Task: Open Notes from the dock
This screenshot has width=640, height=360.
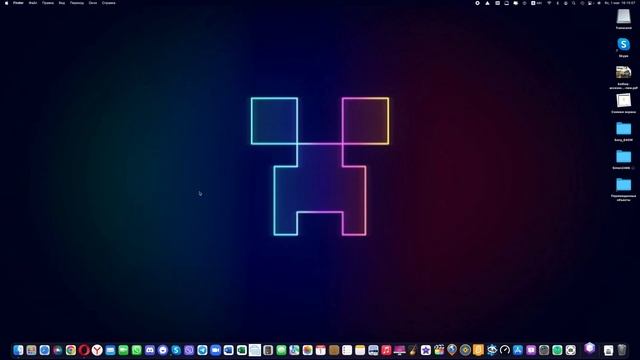Action: pos(360,350)
